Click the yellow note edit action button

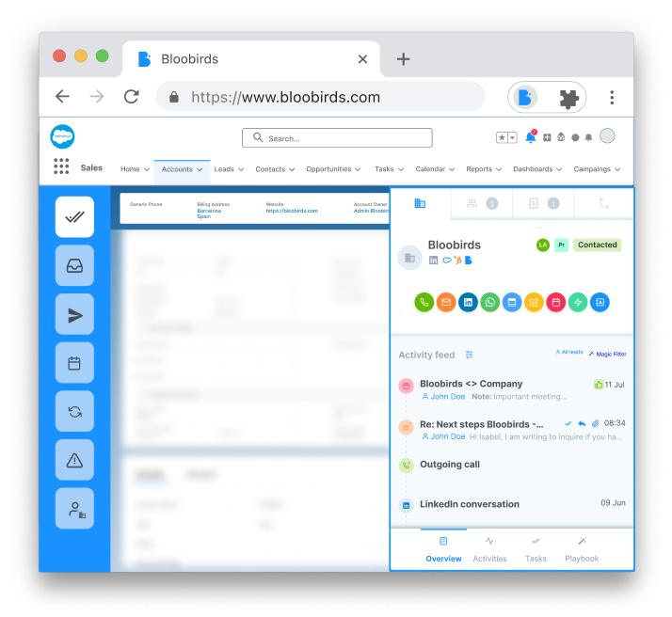click(x=534, y=302)
